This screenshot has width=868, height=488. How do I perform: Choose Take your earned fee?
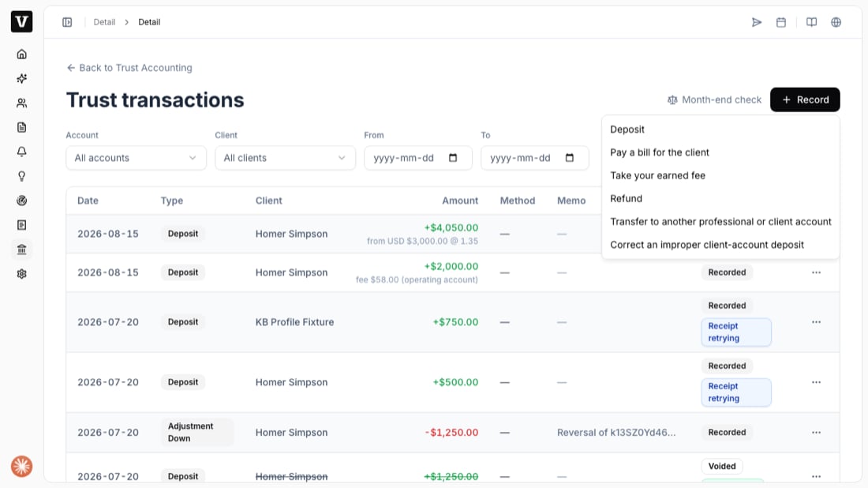[720, 175]
